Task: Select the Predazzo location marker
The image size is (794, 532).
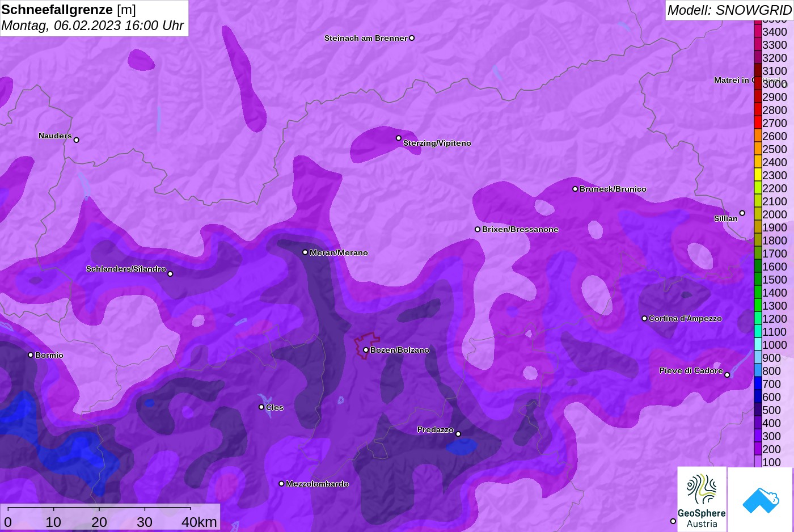Action: (x=458, y=434)
